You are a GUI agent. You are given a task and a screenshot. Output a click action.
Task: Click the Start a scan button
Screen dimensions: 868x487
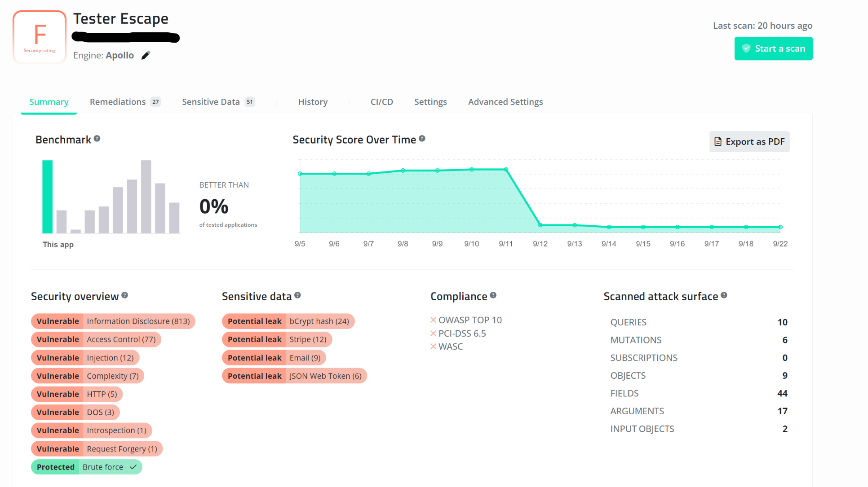(x=773, y=48)
